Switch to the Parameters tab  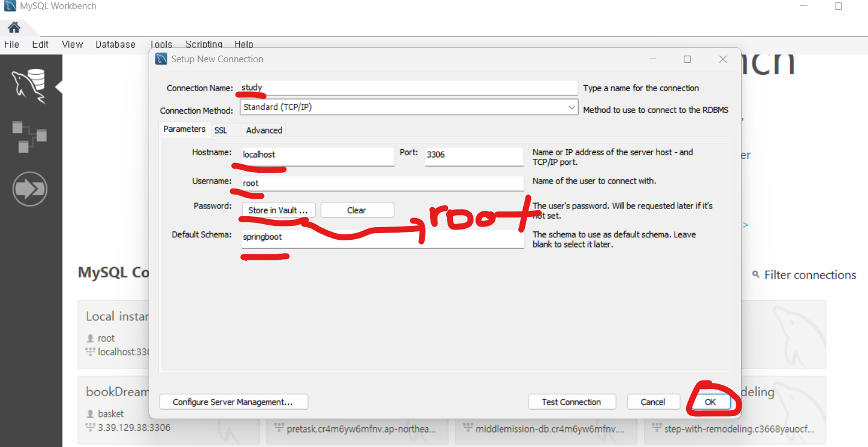point(184,129)
